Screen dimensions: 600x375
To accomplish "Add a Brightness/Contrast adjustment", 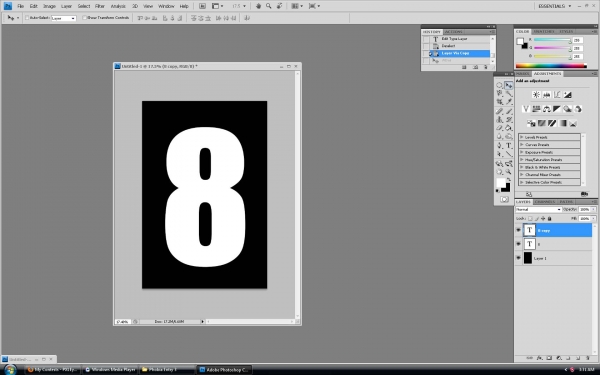I will click(536, 95).
